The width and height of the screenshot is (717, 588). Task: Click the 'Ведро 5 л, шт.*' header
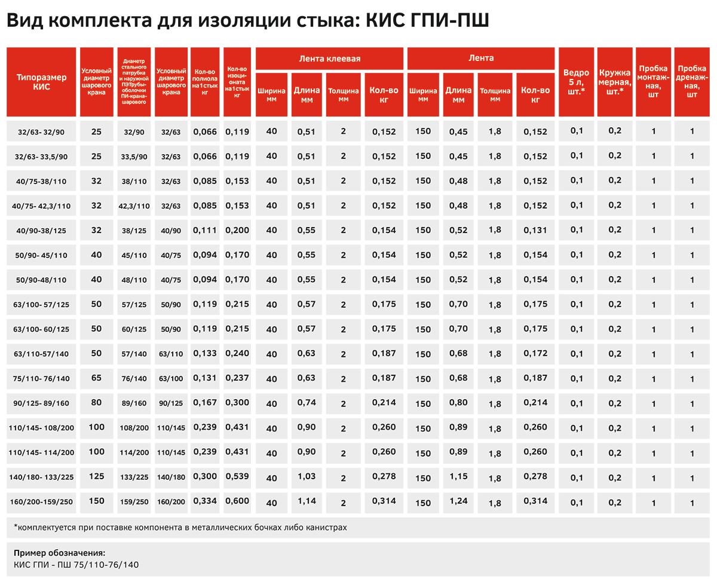[x=576, y=82]
